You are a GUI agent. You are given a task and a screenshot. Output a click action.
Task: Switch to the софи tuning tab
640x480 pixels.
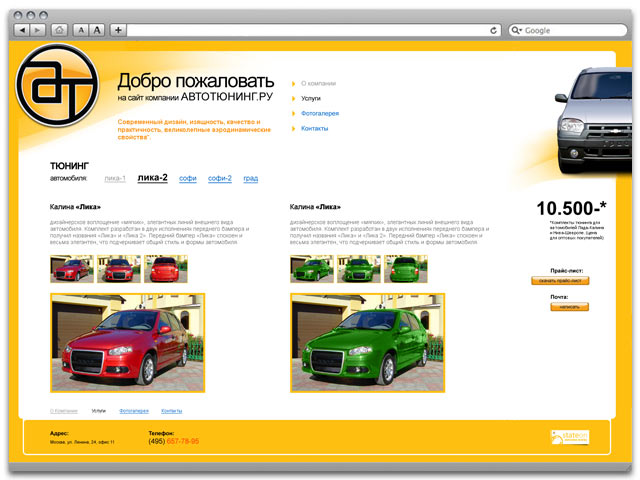[x=188, y=178]
